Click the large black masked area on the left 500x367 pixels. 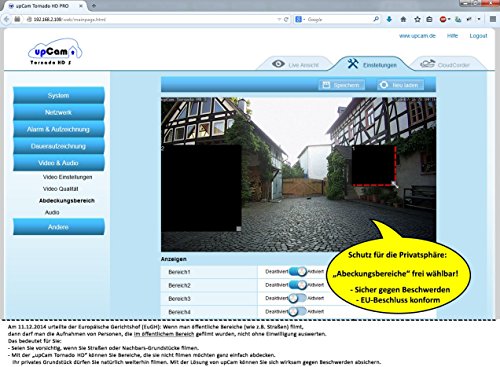(x=201, y=188)
